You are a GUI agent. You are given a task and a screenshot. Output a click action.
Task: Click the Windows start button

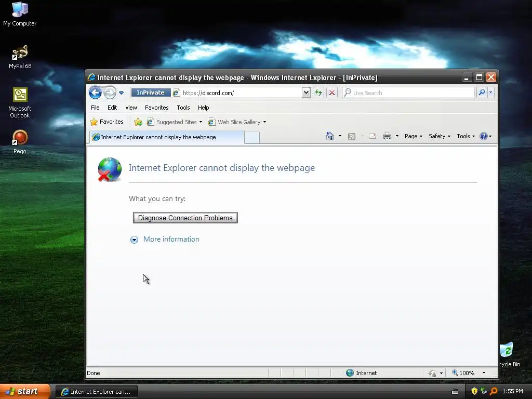(25, 392)
